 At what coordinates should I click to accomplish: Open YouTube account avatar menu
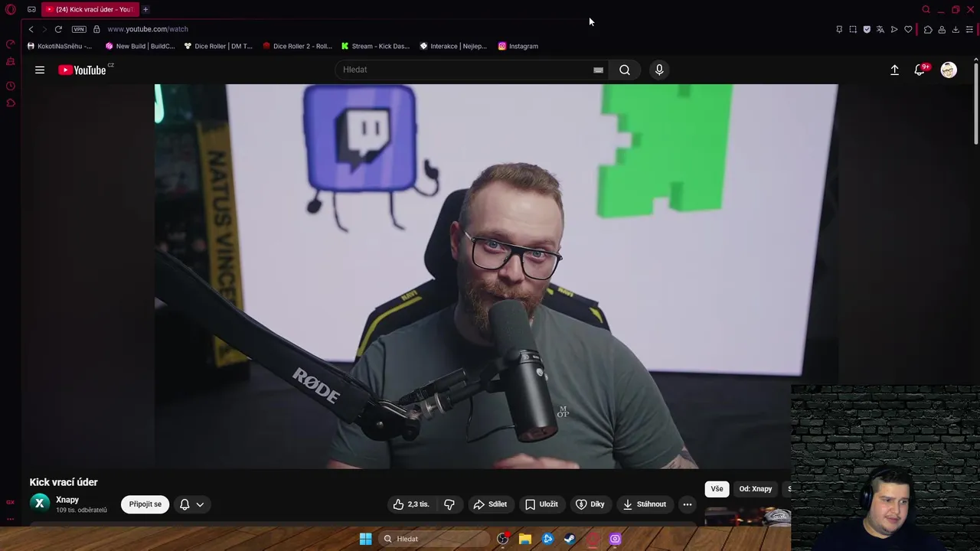(949, 70)
